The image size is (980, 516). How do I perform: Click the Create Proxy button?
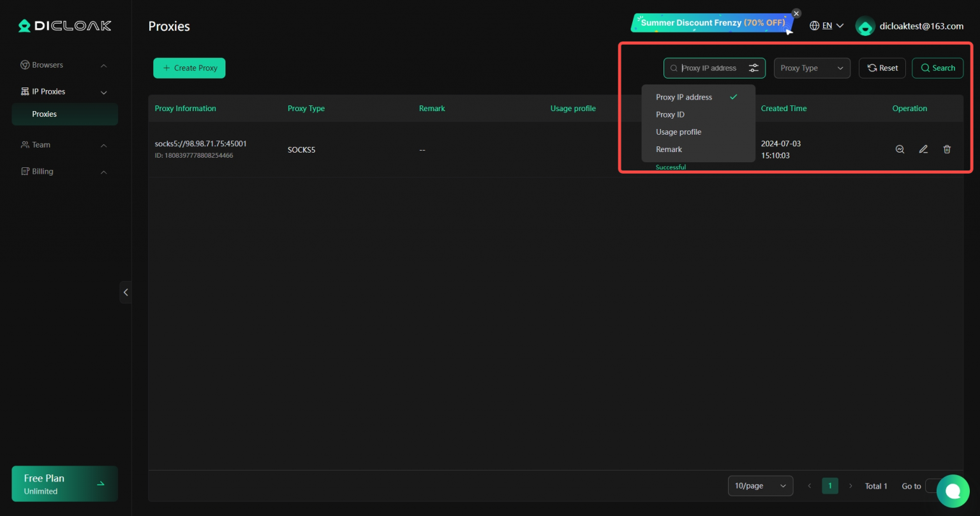(x=189, y=68)
